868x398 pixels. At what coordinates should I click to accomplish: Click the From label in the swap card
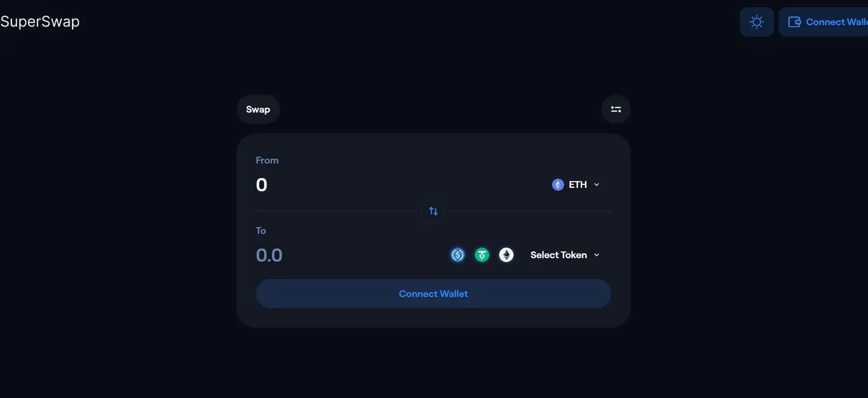(x=267, y=160)
